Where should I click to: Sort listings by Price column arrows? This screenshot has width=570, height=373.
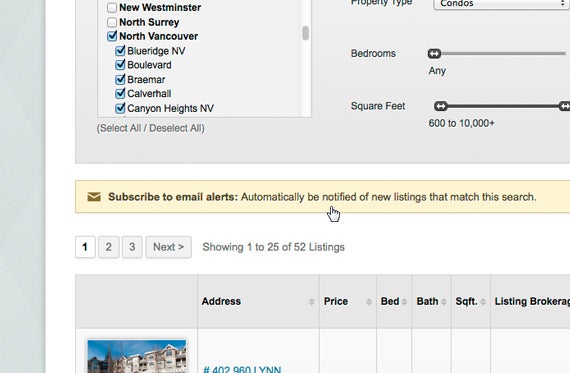(x=369, y=301)
